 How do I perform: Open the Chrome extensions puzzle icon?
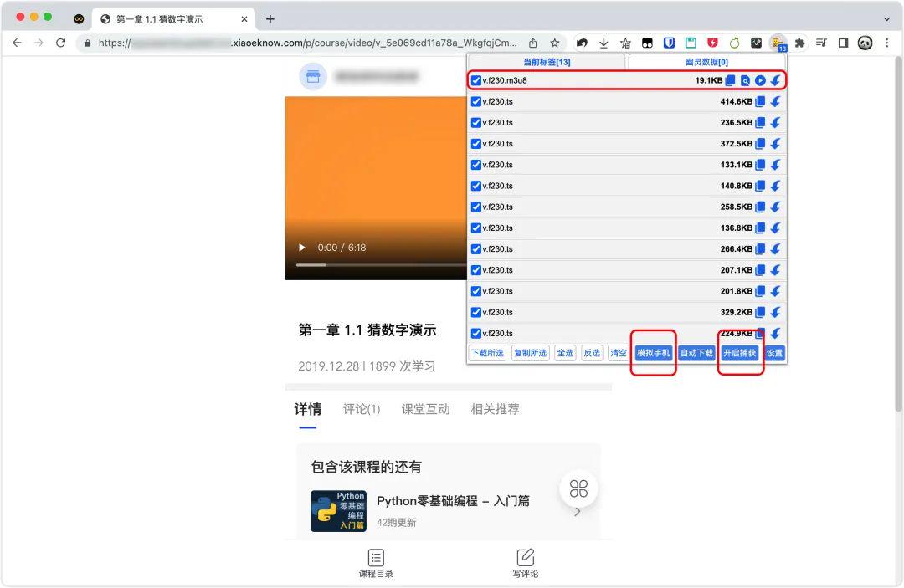pyautogui.click(x=799, y=43)
